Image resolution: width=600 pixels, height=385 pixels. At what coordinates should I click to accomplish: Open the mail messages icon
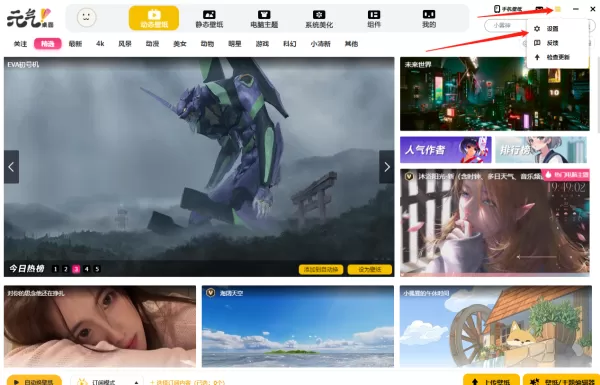tap(539, 9)
